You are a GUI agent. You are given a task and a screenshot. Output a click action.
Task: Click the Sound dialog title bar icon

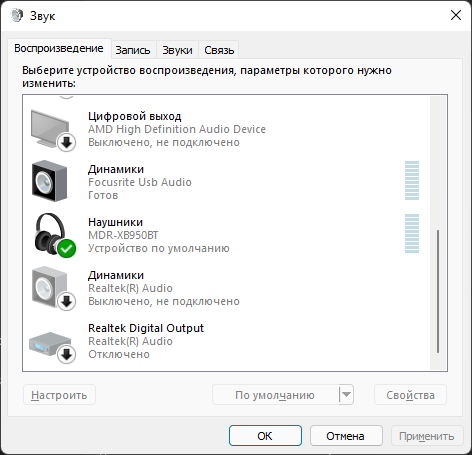click(x=16, y=15)
